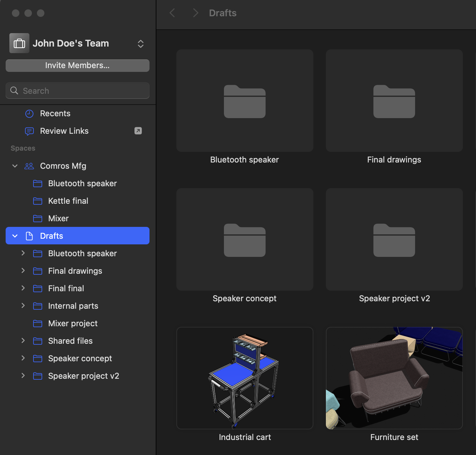Click the Final final folder icon
Viewport: 476px width, 455px height.
tap(38, 288)
